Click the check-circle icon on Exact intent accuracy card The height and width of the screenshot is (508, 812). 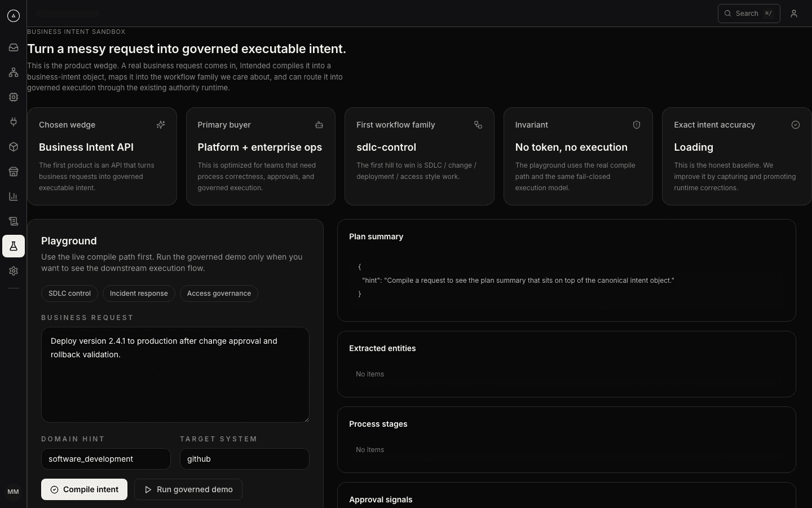click(x=796, y=125)
